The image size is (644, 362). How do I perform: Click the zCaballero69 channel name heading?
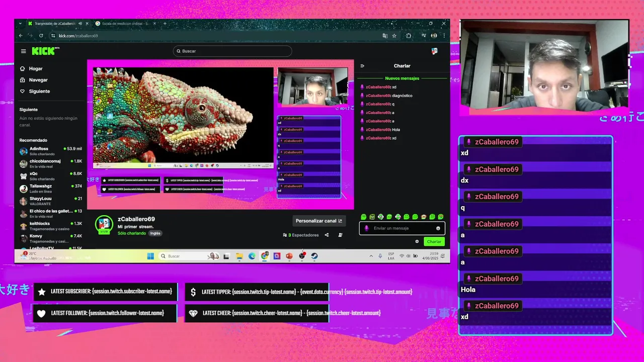[136, 219]
